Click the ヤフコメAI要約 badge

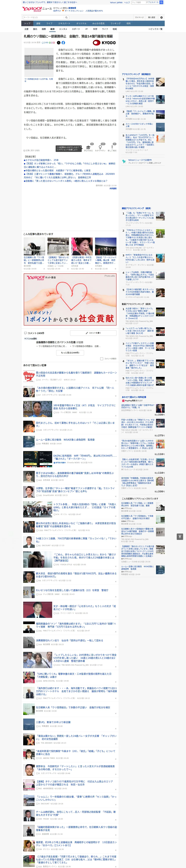coord(31,339)
